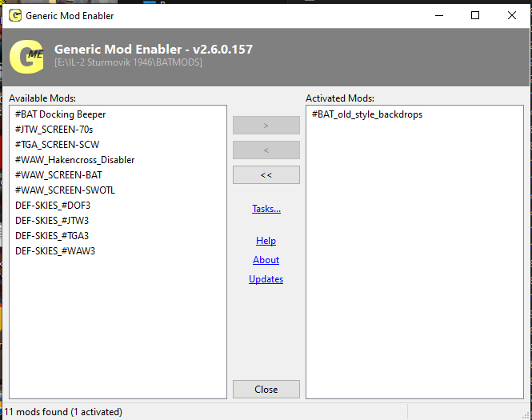Select #WAW_SCREEN-SWOTL mod
The image size is (532, 420).
pyautogui.click(x=65, y=190)
